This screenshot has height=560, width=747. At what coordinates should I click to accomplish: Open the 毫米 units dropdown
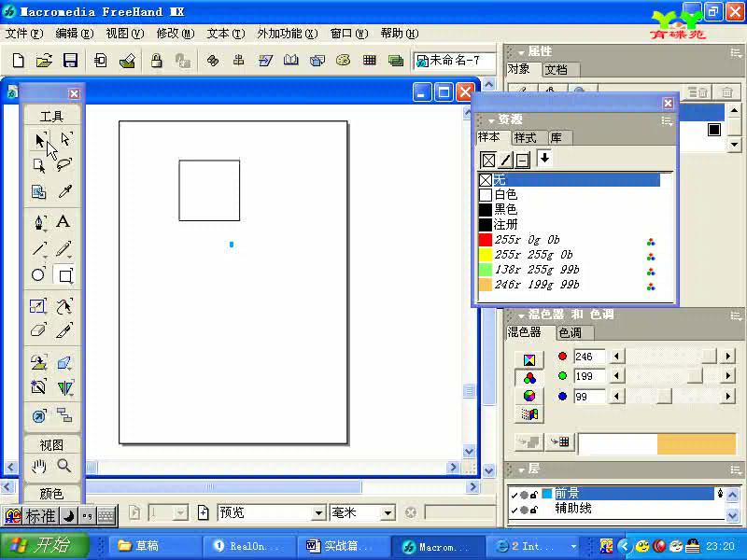(x=388, y=512)
